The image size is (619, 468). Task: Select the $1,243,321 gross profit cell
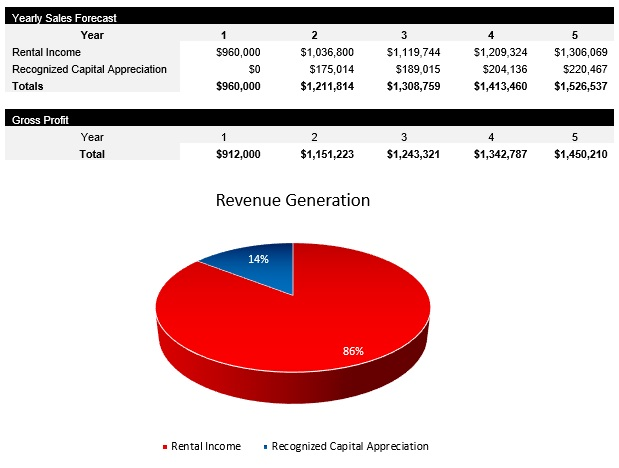(413, 154)
